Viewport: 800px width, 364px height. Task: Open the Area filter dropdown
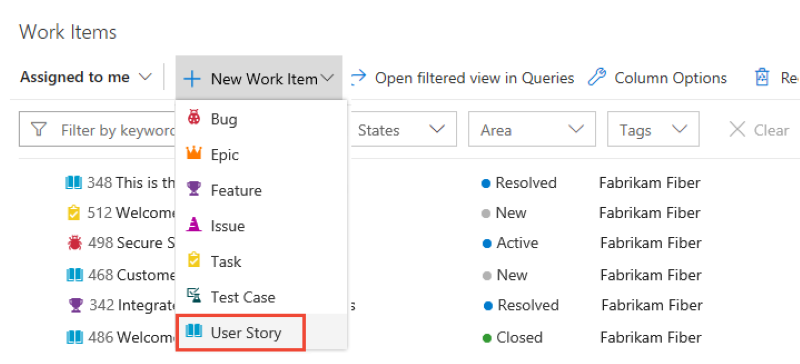coord(532,130)
